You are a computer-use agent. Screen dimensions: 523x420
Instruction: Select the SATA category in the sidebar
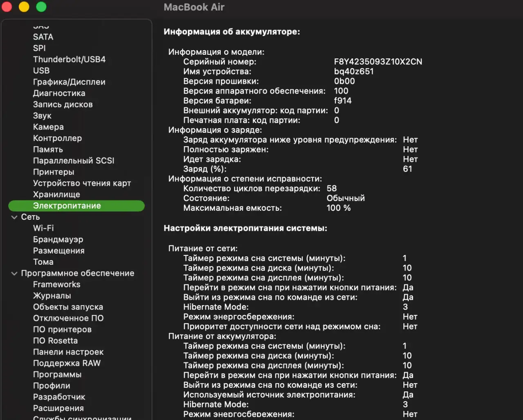(42, 37)
